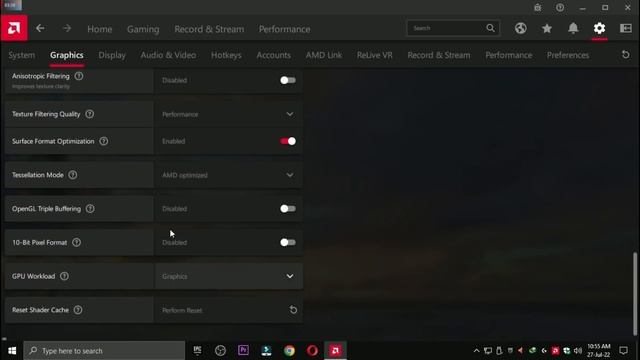Click AMD Software taskbar icon

(x=336, y=351)
